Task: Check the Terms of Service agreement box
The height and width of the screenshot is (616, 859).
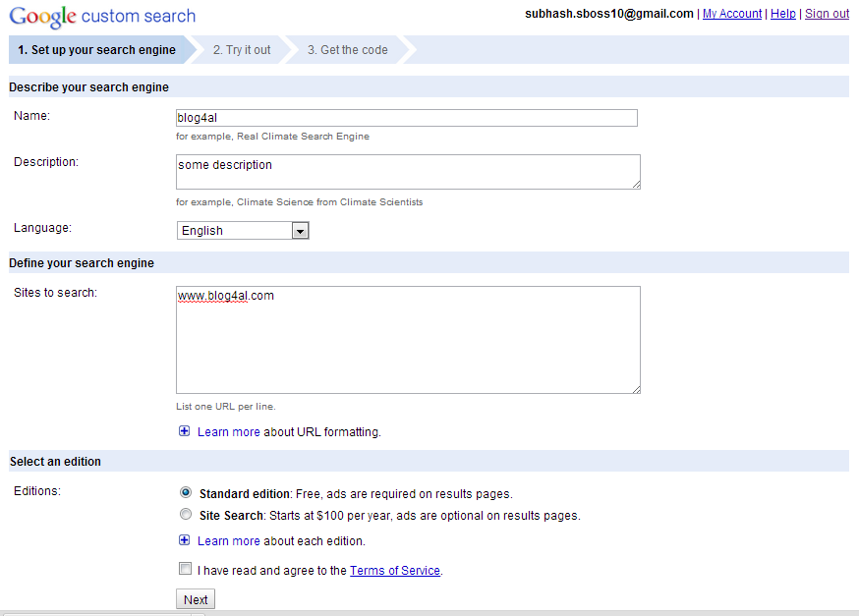Action: click(185, 569)
